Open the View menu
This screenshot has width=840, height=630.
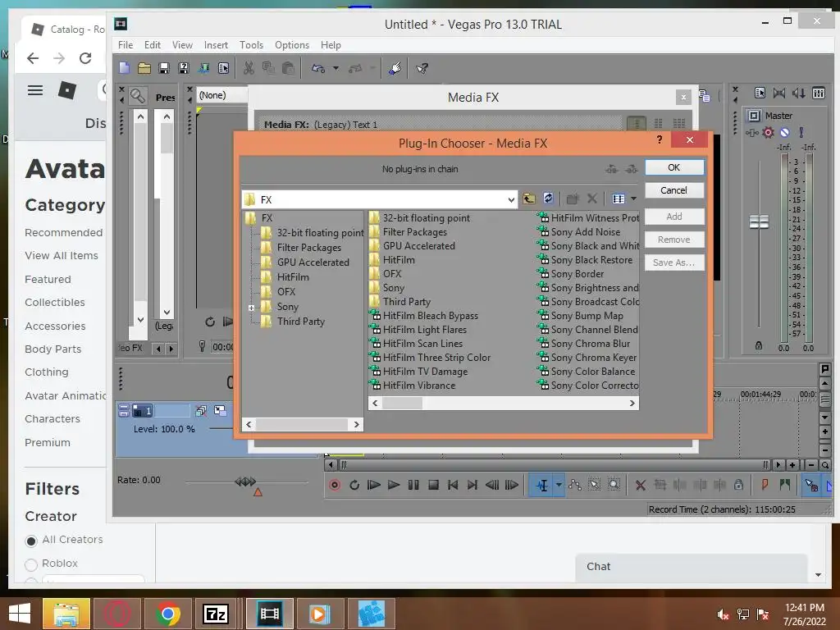point(182,45)
